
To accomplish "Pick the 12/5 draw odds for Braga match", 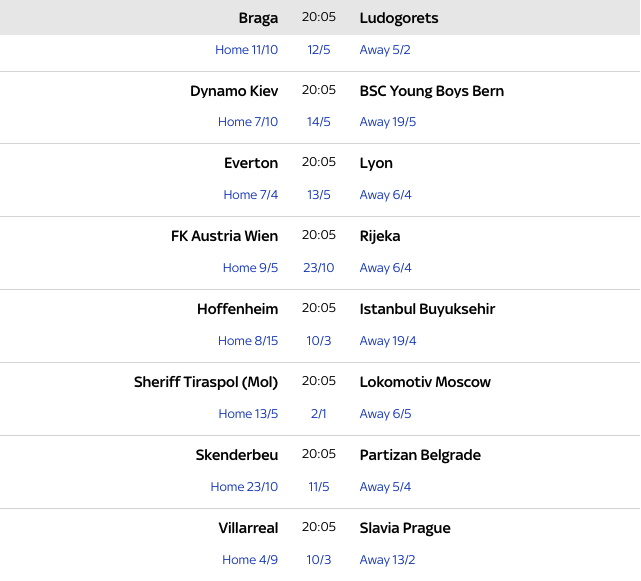I will point(319,50).
